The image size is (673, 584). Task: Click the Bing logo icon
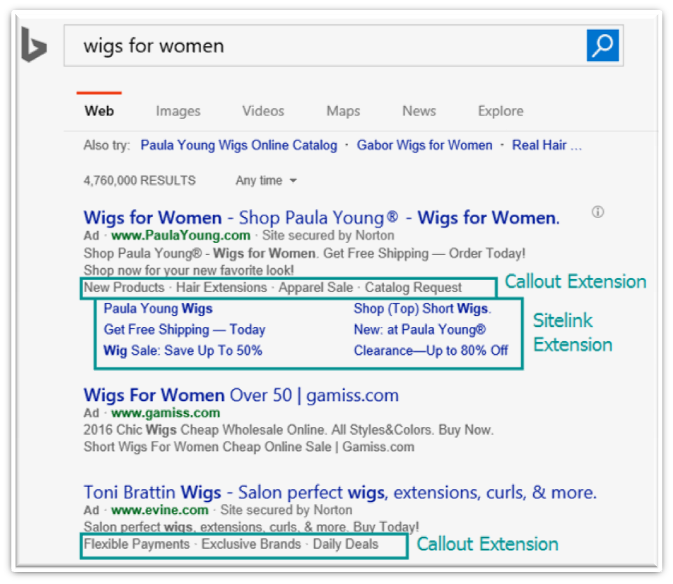33,45
